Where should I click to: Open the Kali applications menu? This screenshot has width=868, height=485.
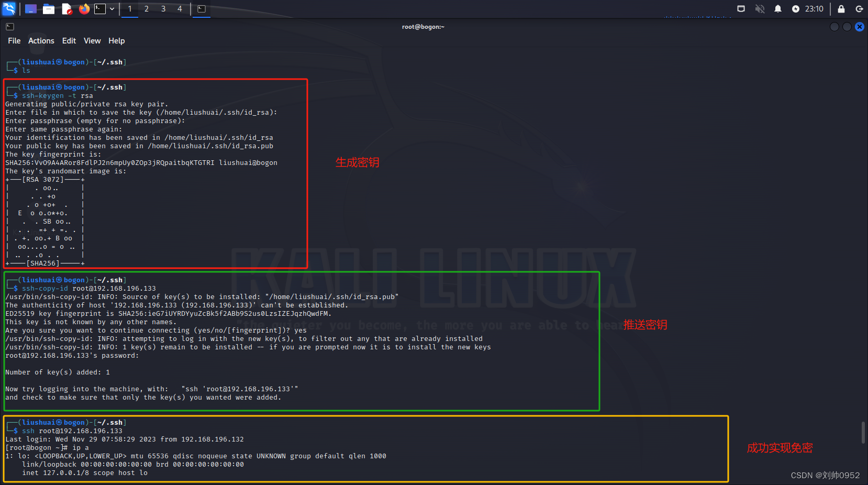point(9,9)
